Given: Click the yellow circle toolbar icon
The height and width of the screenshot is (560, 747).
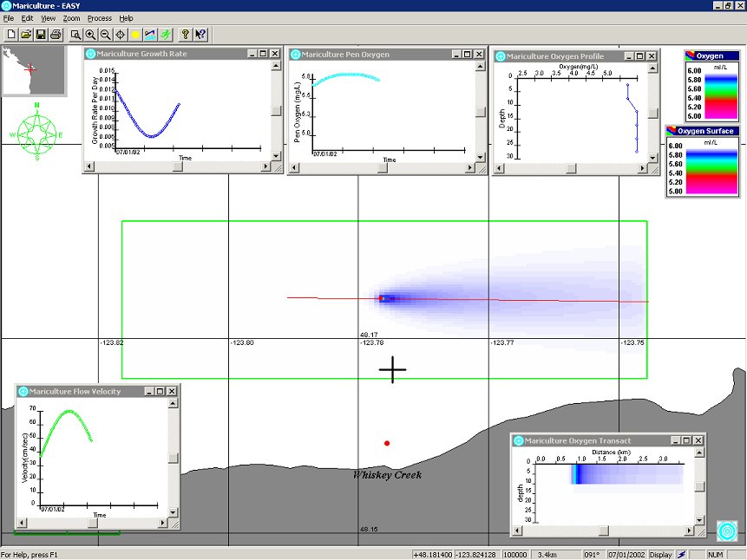Looking at the screenshot, I should 135,35.
